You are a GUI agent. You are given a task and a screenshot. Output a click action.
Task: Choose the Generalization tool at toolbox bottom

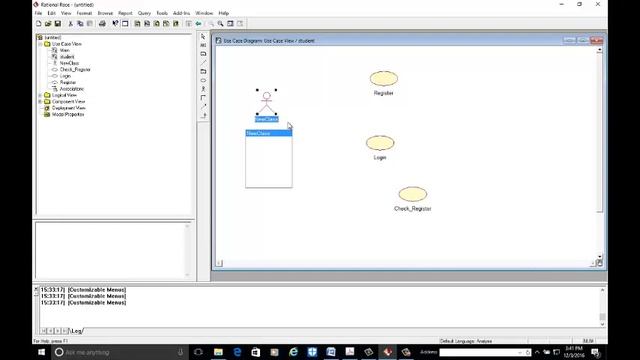click(203, 116)
